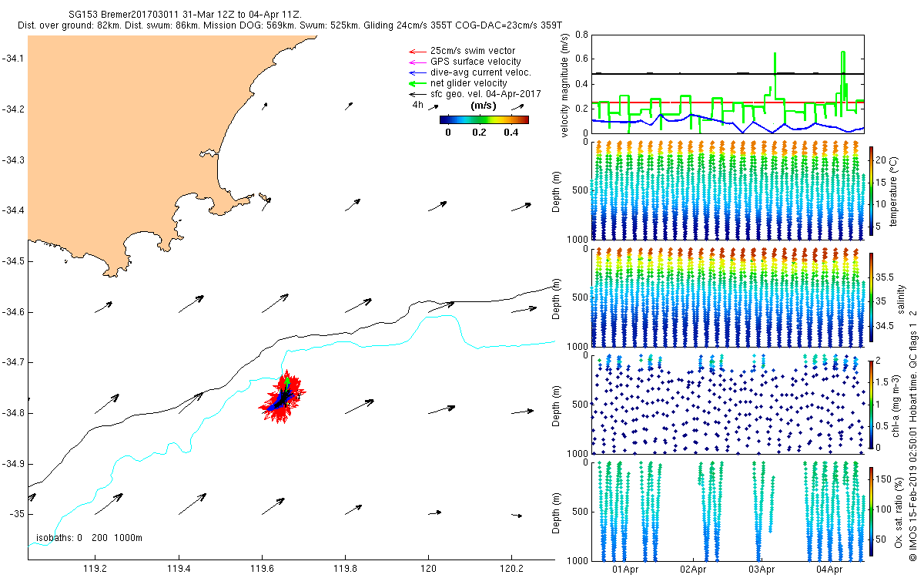Click the red swim vector legend arrow
Image resolution: width=924 pixels, height=578 pixels.
pyautogui.click(x=416, y=51)
